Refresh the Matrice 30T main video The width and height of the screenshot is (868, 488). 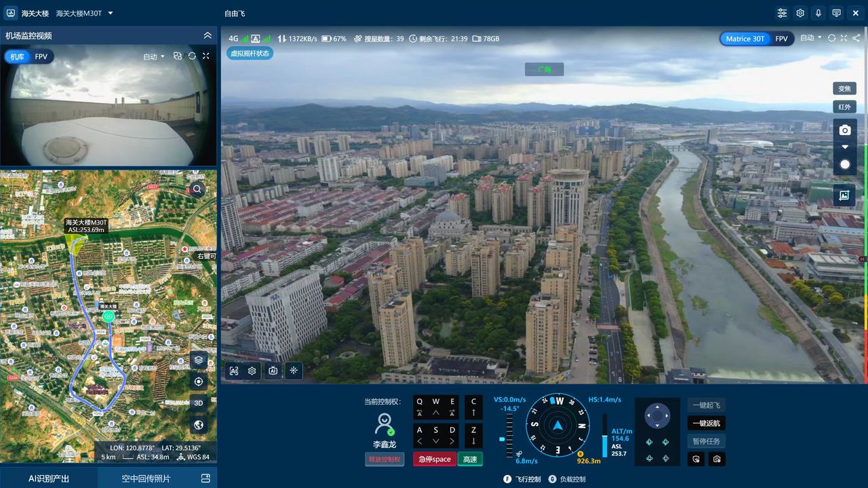(x=832, y=38)
